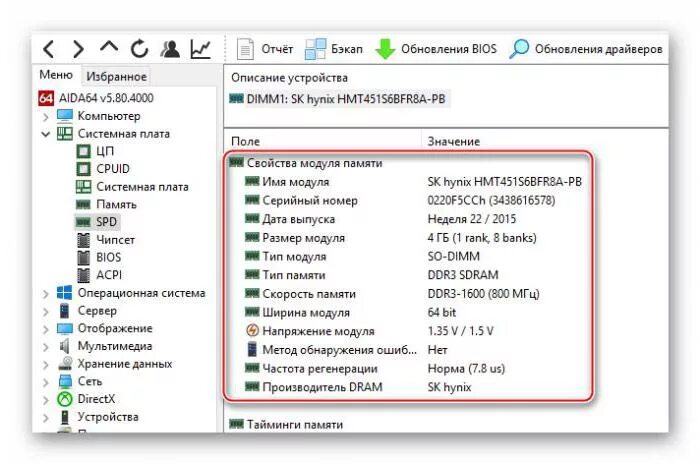The height and width of the screenshot is (464, 700).
Task: Click the Отчёт report button
Action: (x=264, y=49)
